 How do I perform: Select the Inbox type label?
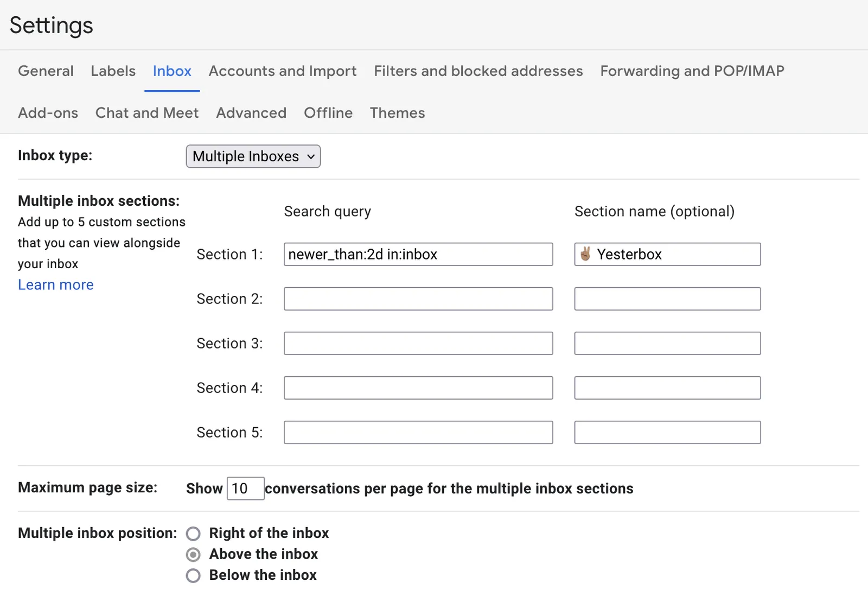[x=55, y=155]
